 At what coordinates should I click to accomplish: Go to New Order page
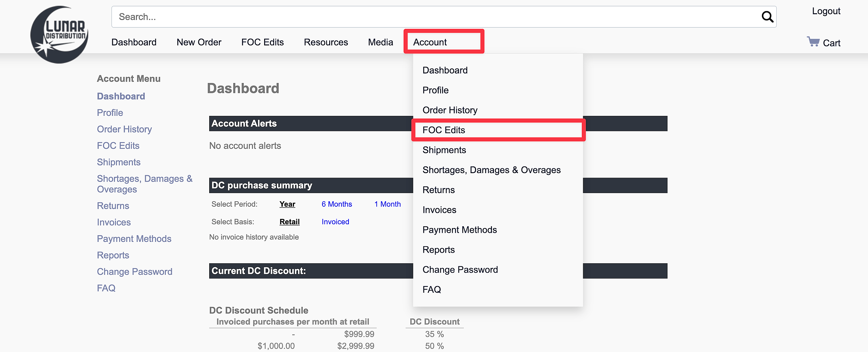(199, 42)
